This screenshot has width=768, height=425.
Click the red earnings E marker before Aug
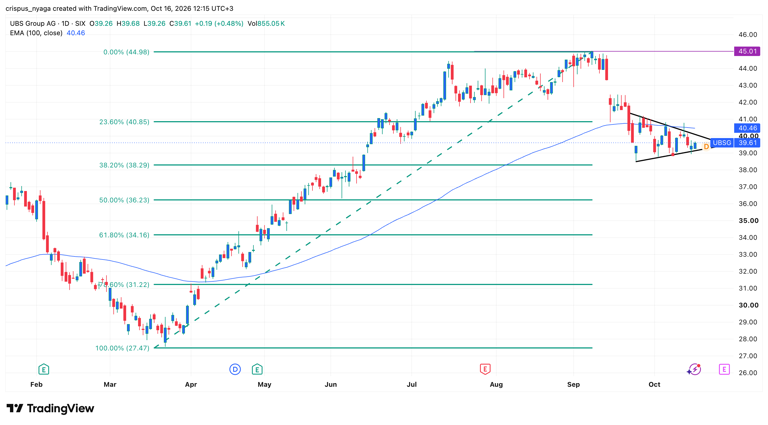(485, 369)
